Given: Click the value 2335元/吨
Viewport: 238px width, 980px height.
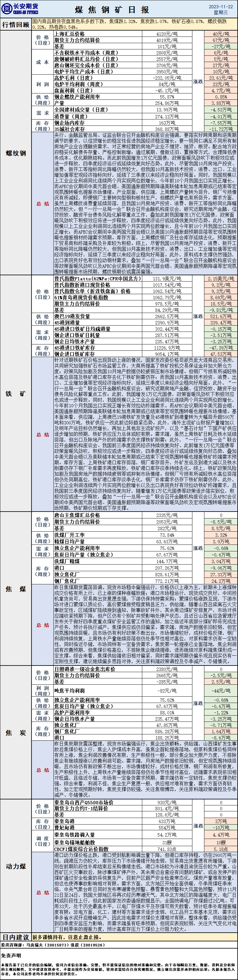Looking at the screenshot, I should (x=167, y=515).
